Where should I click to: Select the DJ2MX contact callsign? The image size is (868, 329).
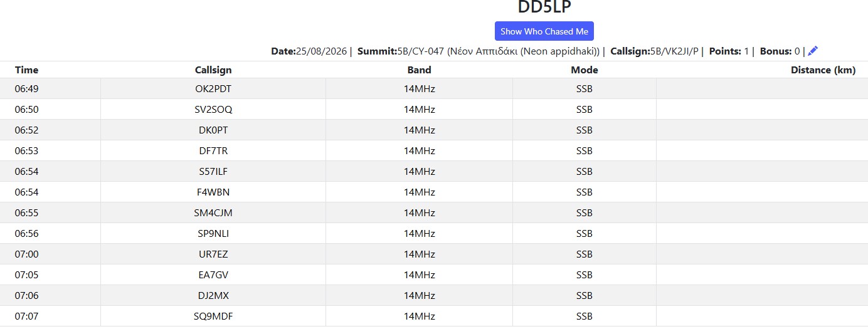213,296
